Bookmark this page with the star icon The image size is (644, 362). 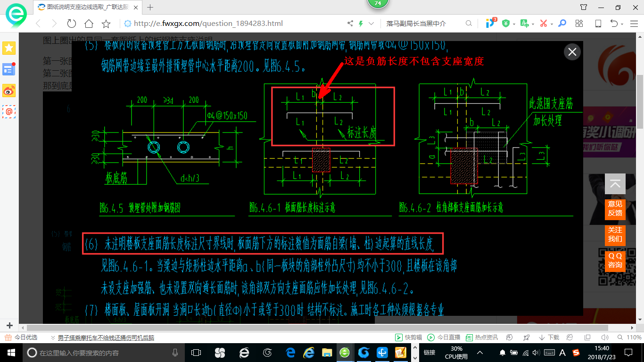[x=106, y=24]
